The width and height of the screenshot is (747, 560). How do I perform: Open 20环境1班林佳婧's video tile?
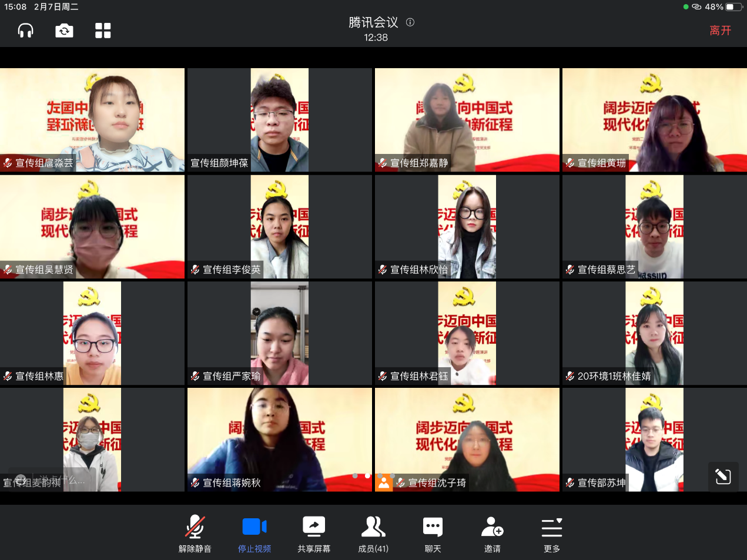(x=654, y=333)
